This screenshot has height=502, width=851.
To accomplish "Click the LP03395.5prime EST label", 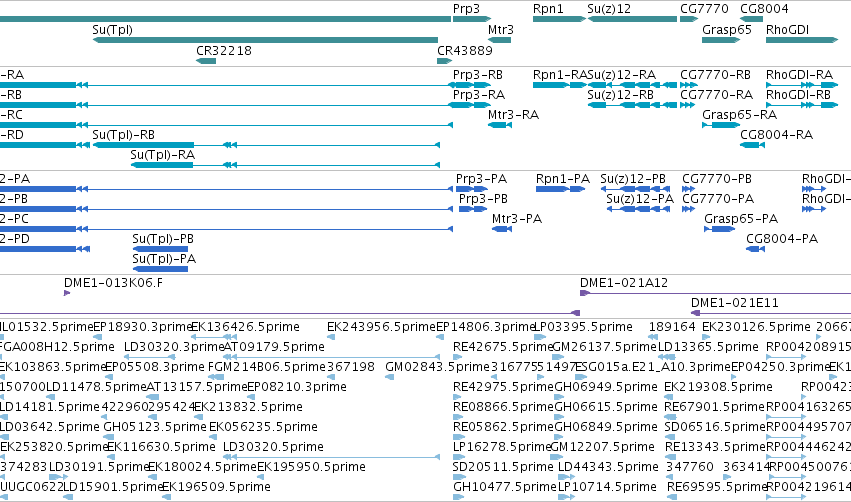I will pyautogui.click(x=583, y=327).
